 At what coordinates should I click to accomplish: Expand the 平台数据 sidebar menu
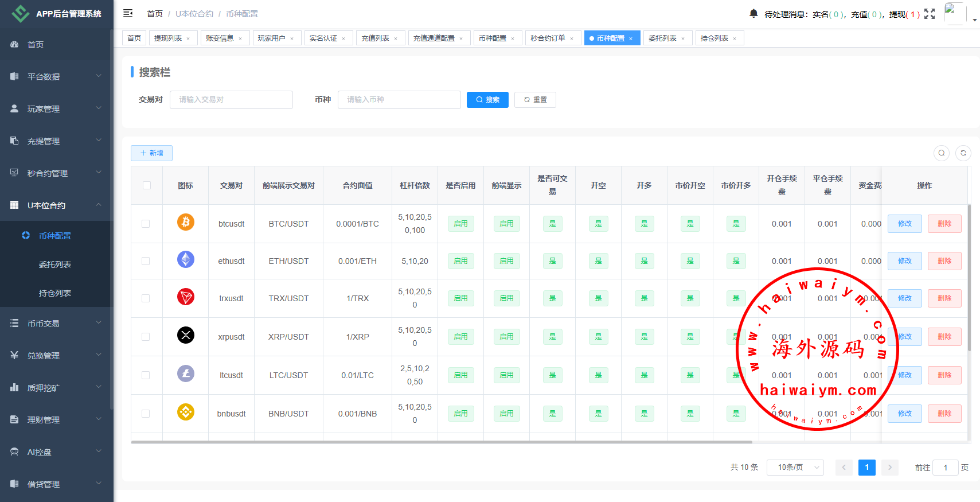point(56,76)
